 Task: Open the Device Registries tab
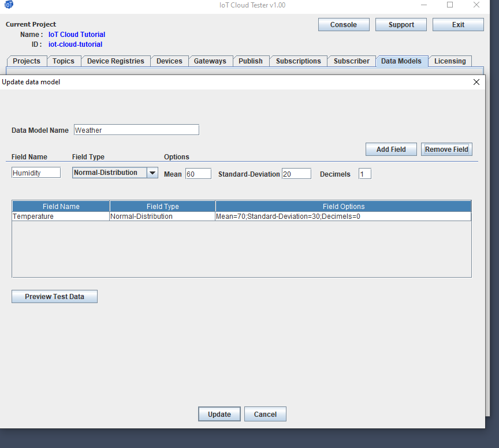[116, 61]
